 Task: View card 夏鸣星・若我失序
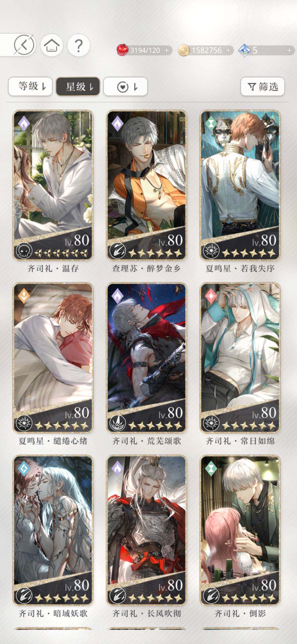(240, 185)
